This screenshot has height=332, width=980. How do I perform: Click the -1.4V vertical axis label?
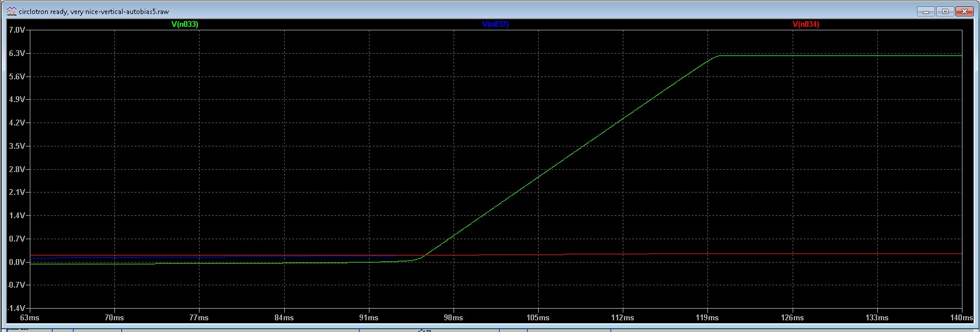tap(16, 308)
